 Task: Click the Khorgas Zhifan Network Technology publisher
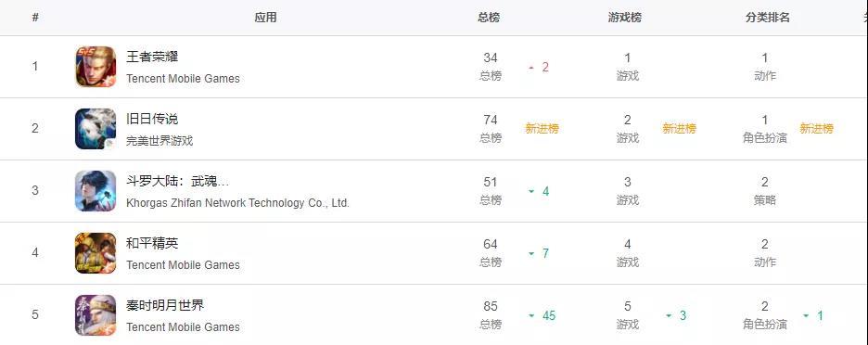click(238, 203)
